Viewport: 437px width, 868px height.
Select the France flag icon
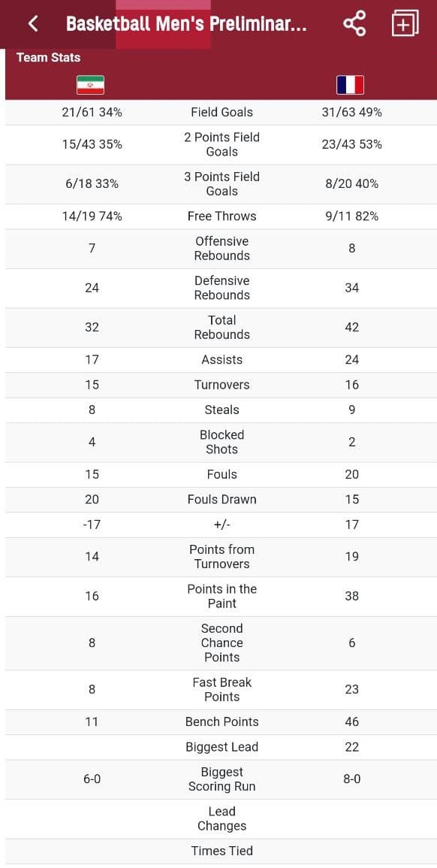coord(350,85)
